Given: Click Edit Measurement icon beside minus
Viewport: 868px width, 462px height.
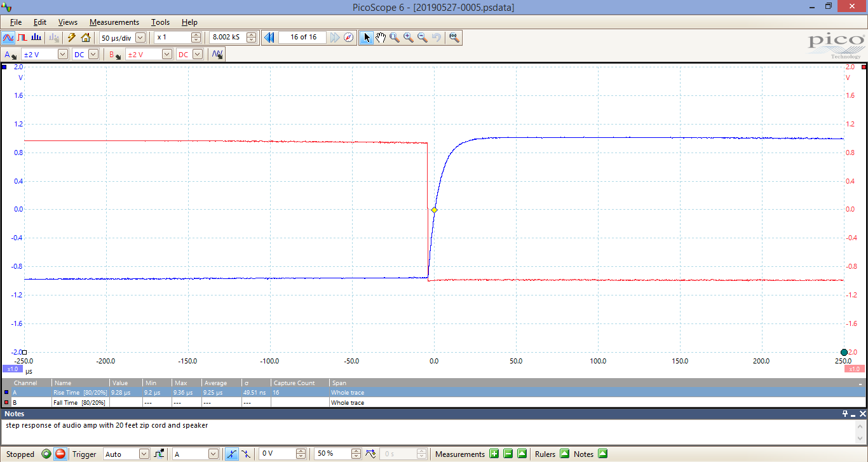Looking at the screenshot, I should click(x=522, y=454).
